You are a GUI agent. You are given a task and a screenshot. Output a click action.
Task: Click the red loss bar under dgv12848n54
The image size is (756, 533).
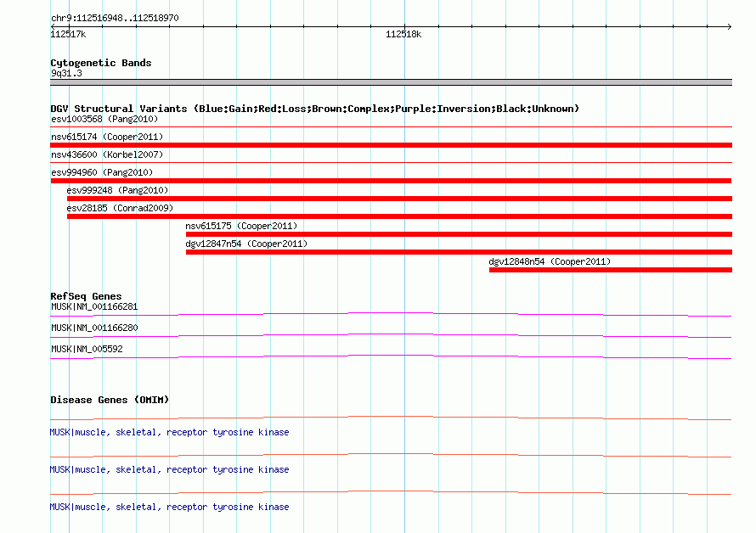point(611,270)
